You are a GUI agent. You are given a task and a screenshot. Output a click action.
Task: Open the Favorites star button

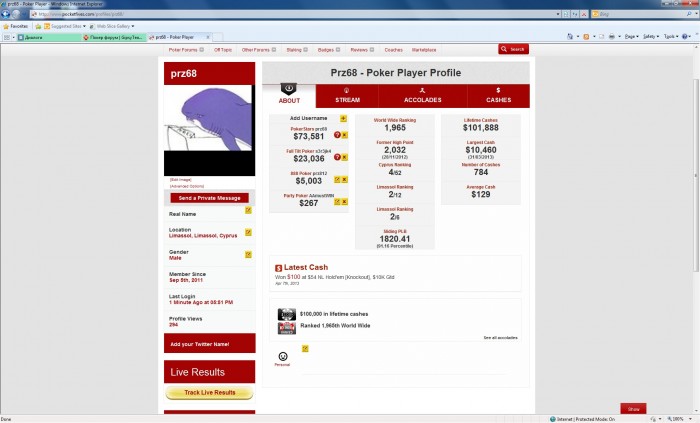coord(15,26)
